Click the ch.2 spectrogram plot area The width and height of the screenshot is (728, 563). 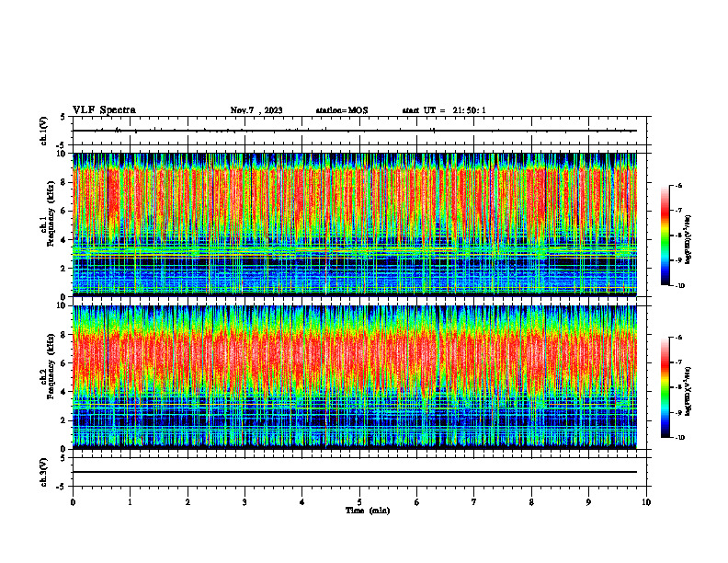[x=355, y=377]
